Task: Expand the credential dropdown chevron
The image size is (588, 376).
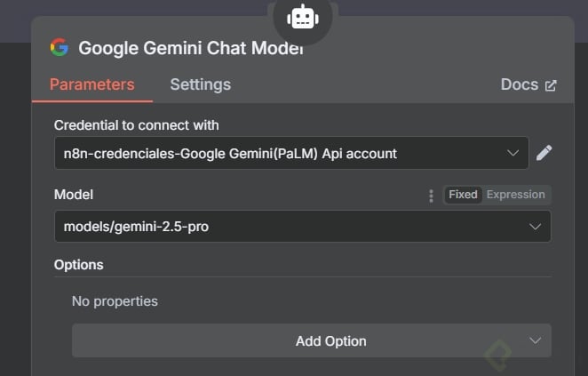Action: tap(513, 153)
